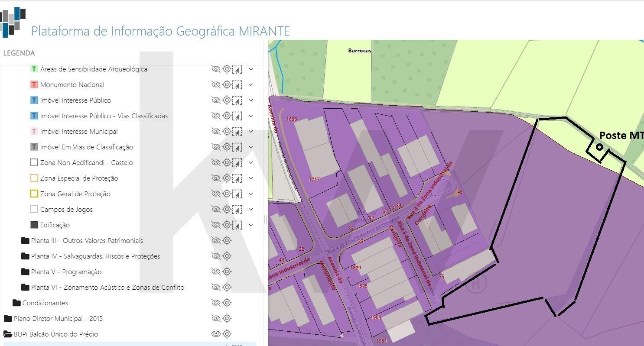The width and height of the screenshot is (644, 346).
Task: Select Planta VI - Zonamento Acústico tree item
Action: (107, 287)
